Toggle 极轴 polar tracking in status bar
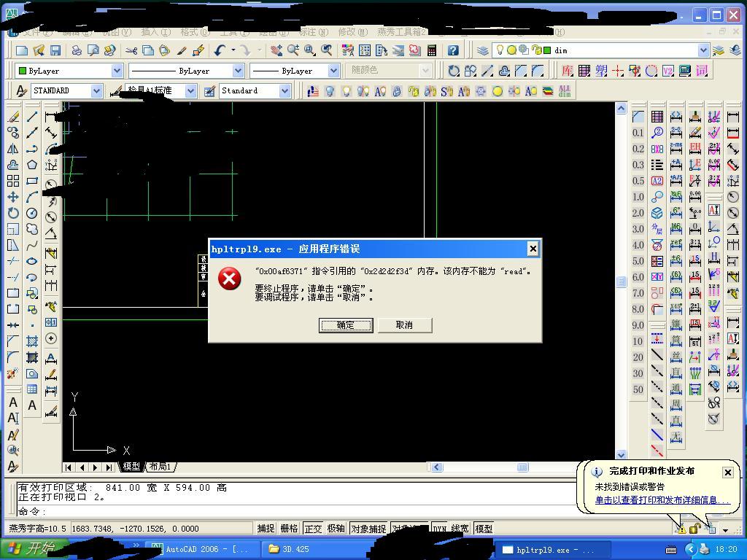The height and width of the screenshot is (560, 747). 336,528
